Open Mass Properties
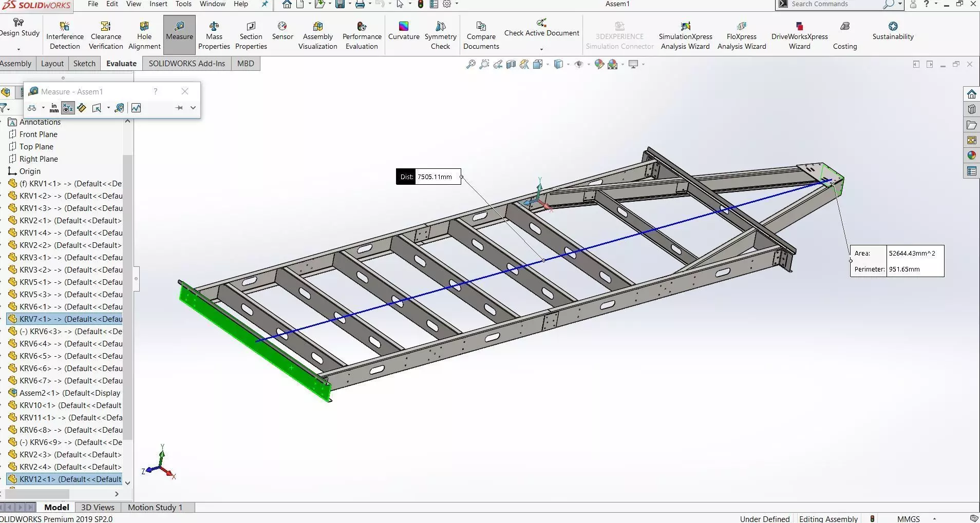The image size is (980, 523). point(214,35)
